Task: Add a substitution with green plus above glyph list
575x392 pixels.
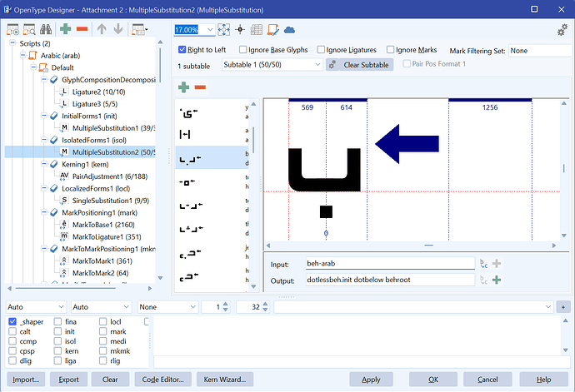Action: click(x=183, y=87)
